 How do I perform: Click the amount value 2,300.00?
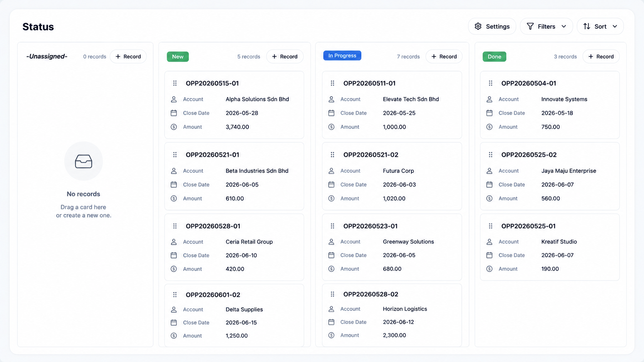point(394,335)
